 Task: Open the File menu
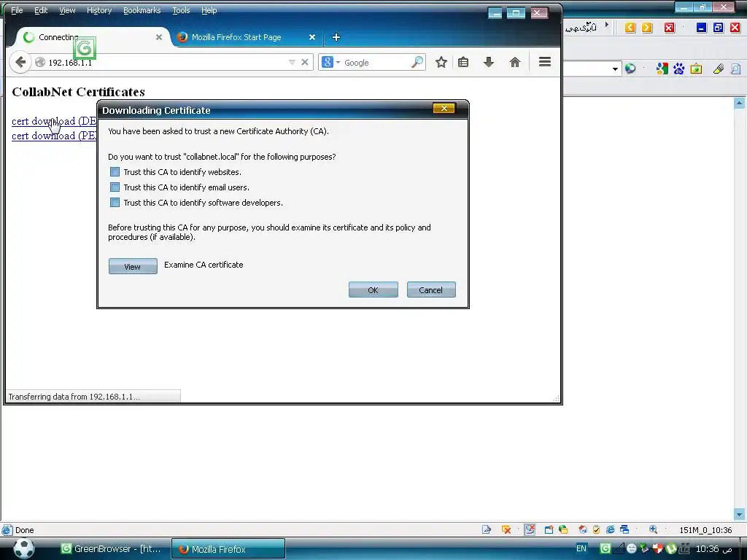[x=17, y=10]
